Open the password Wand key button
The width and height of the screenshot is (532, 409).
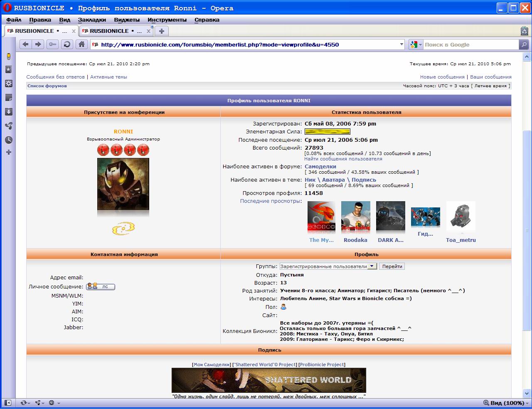click(x=52, y=44)
